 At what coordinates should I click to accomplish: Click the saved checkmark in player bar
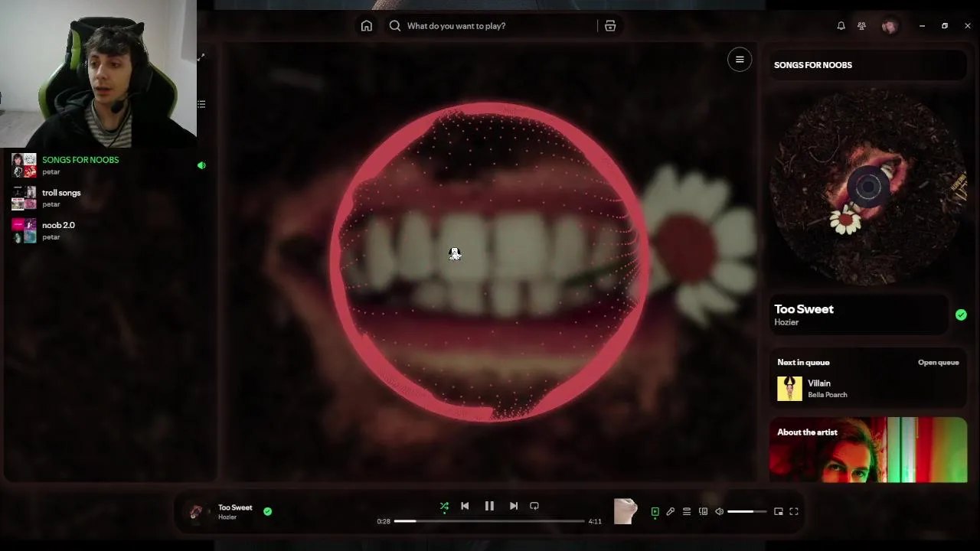[x=267, y=511]
